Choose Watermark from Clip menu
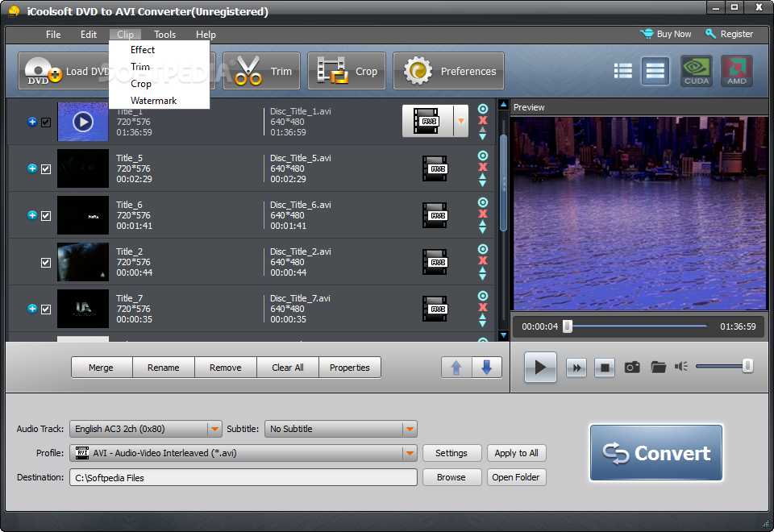Viewport: 774px width, 532px height. [x=153, y=101]
